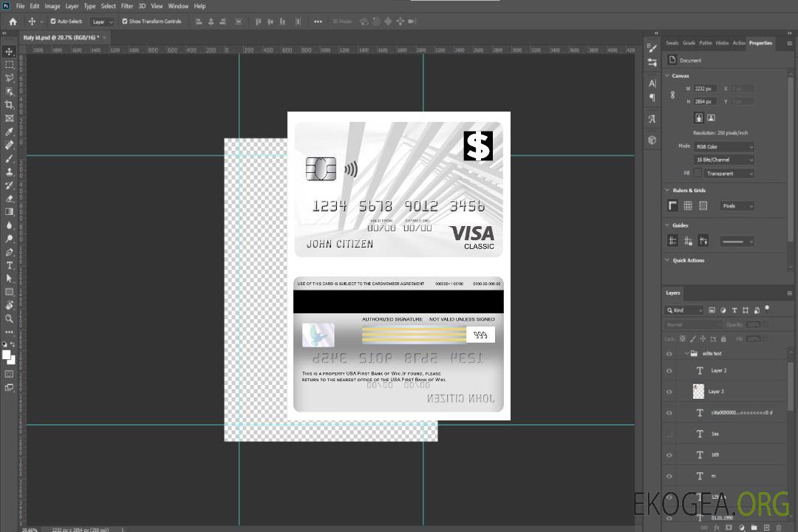Select the Lasso tool
Screen dimensions: 798x532
coord(9,78)
